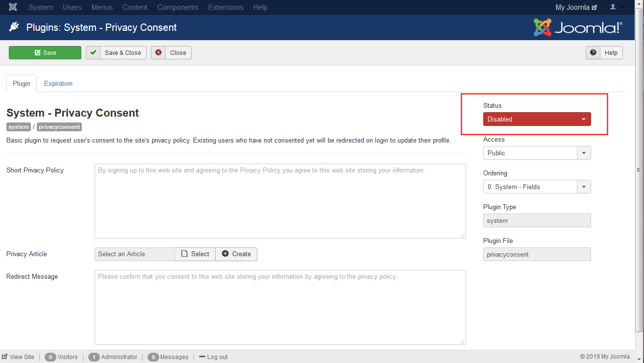644x363 pixels.
Task: Click Select to choose a privacy article
Action: [x=195, y=254]
